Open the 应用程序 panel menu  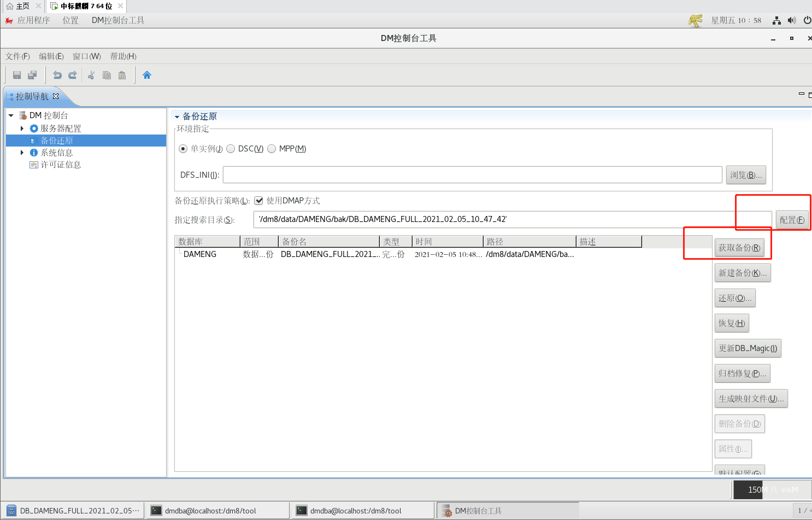pos(34,20)
